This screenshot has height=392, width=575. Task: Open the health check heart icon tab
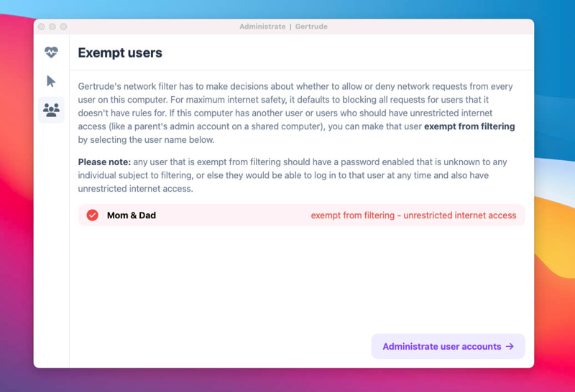[x=51, y=52]
